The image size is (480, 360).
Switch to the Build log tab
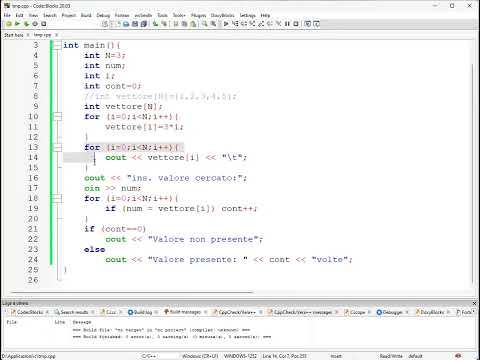point(140,312)
